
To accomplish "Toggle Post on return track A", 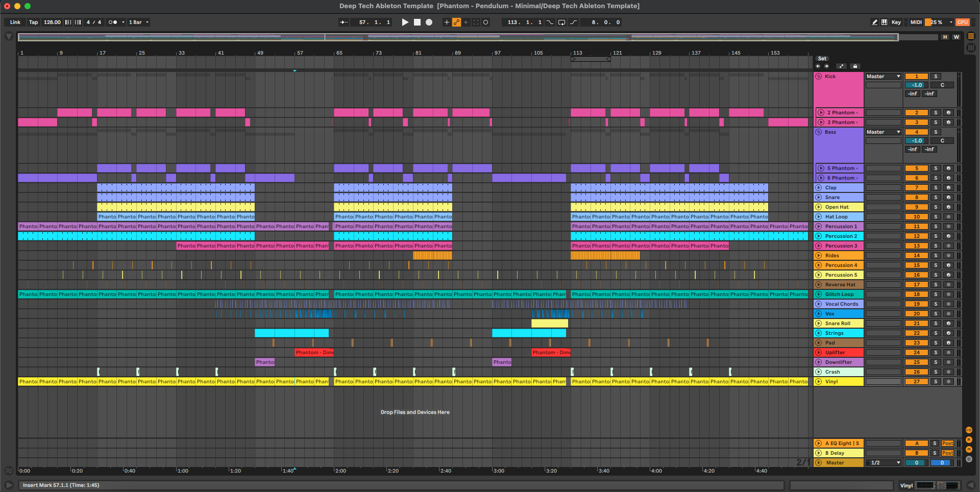I will click(x=948, y=444).
